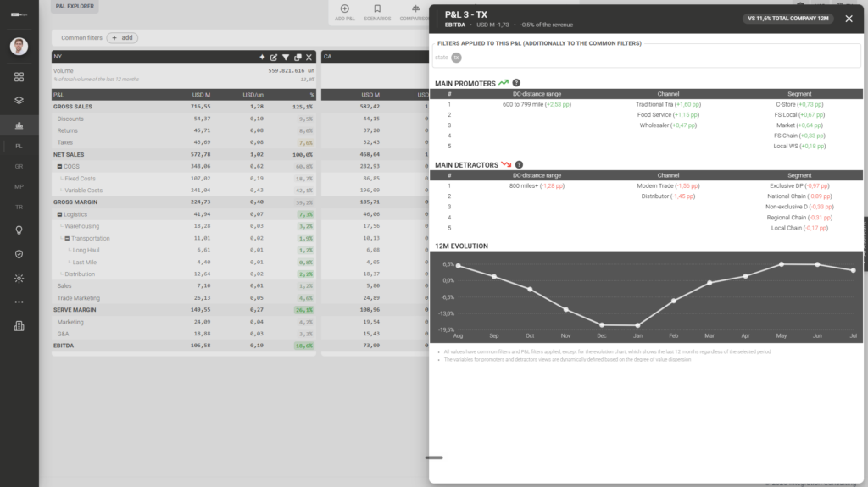
Task: Open the filter funnel on NY panel
Action: click(286, 57)
